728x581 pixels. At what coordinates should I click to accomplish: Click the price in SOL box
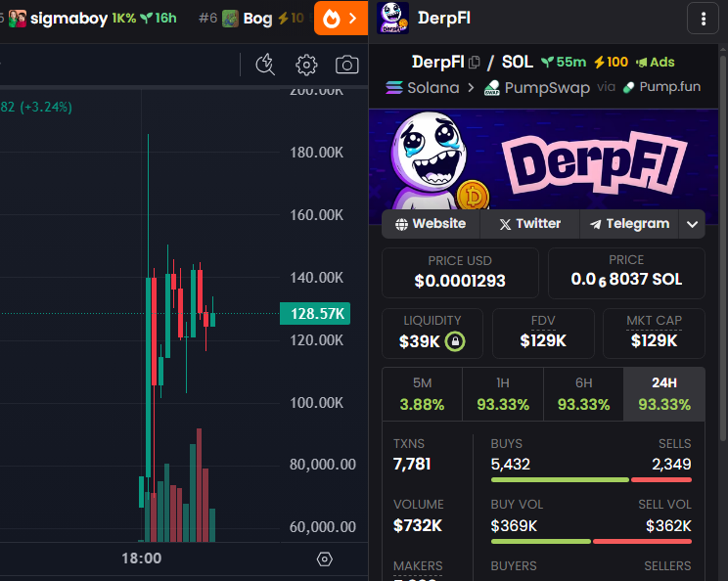coord(626,273)
